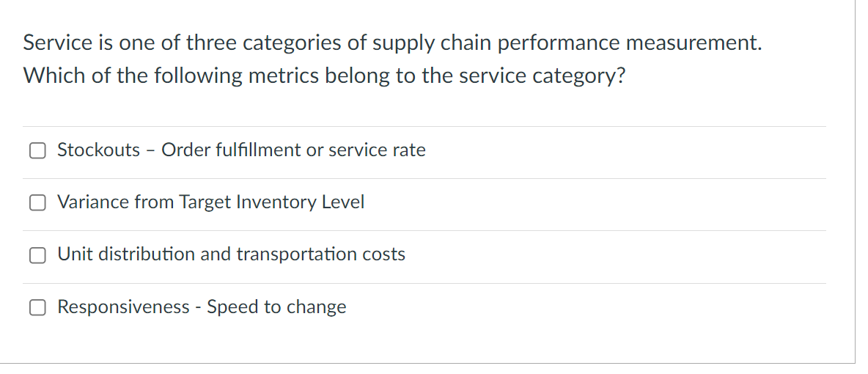868x374 pixels.
Task: Tick Variance from Target Inventory Level checkbox
Action: tap(37, 203)
